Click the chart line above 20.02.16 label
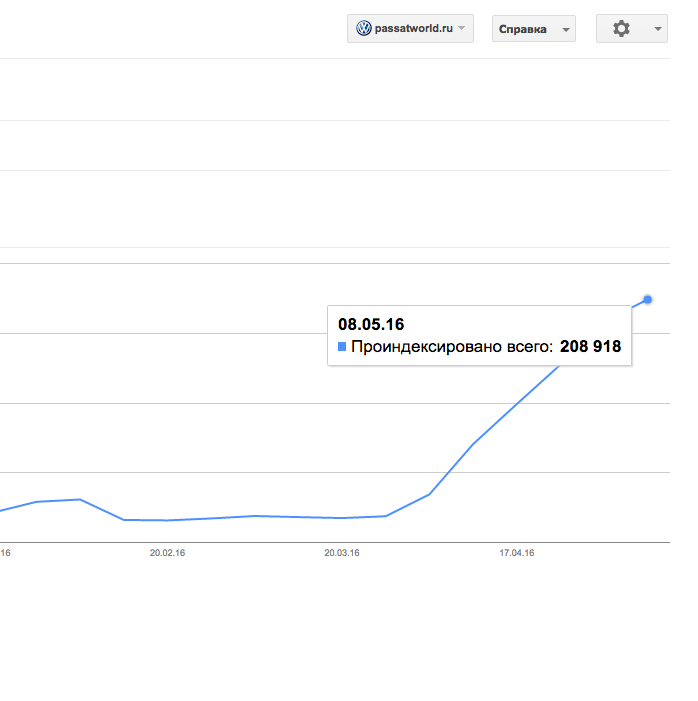This screenshot has height=701, width=698. [x=167, y=520]
